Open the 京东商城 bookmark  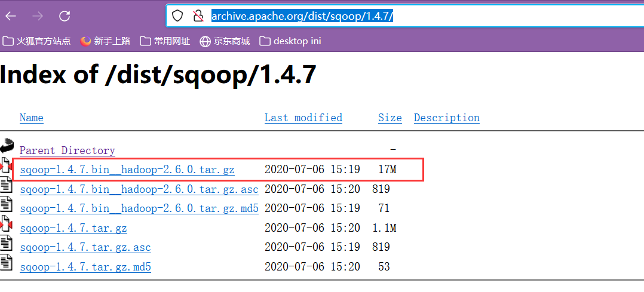pos(225,41)
